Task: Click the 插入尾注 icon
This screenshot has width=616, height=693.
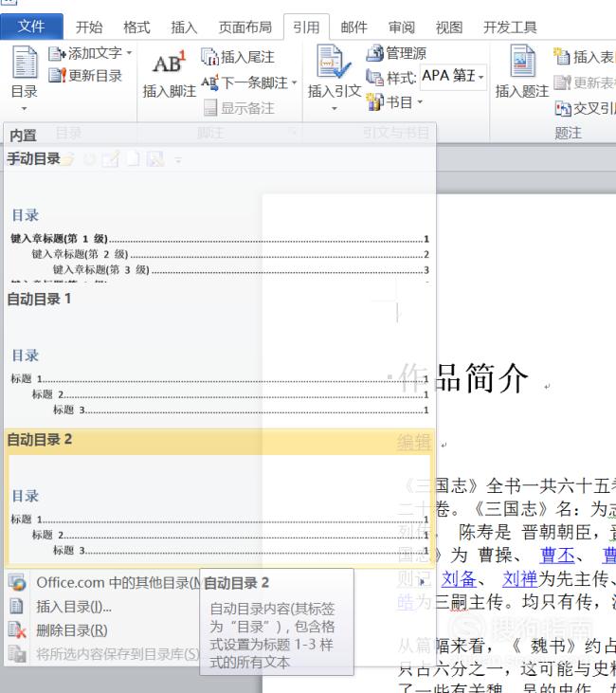Action: click(209, 57)
